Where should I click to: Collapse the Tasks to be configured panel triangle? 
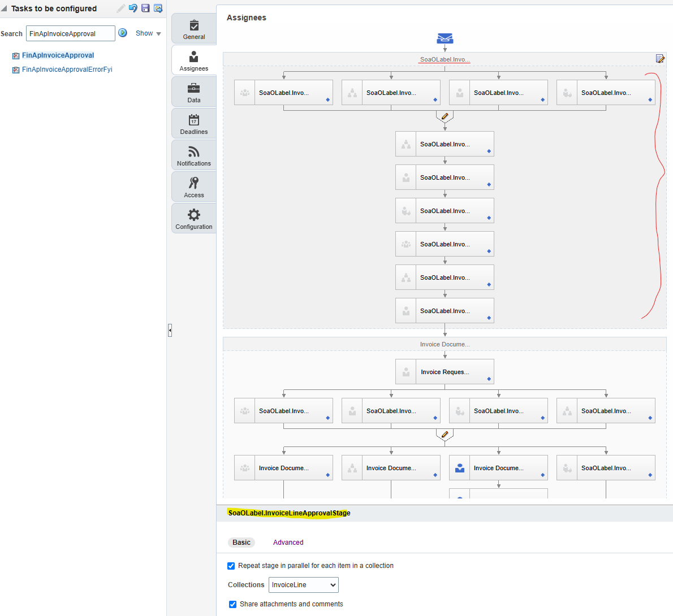[x=4, y=8]
